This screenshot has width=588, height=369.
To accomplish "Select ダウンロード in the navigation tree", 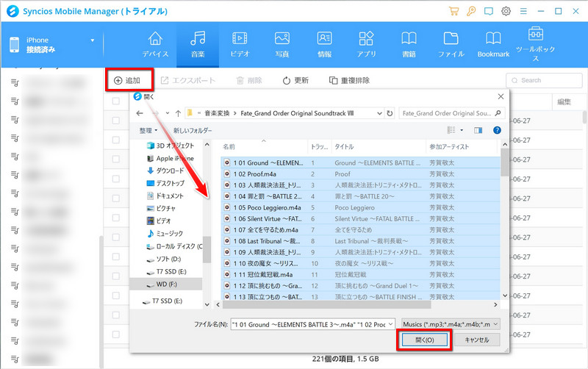I will click(x=165, y=171).
